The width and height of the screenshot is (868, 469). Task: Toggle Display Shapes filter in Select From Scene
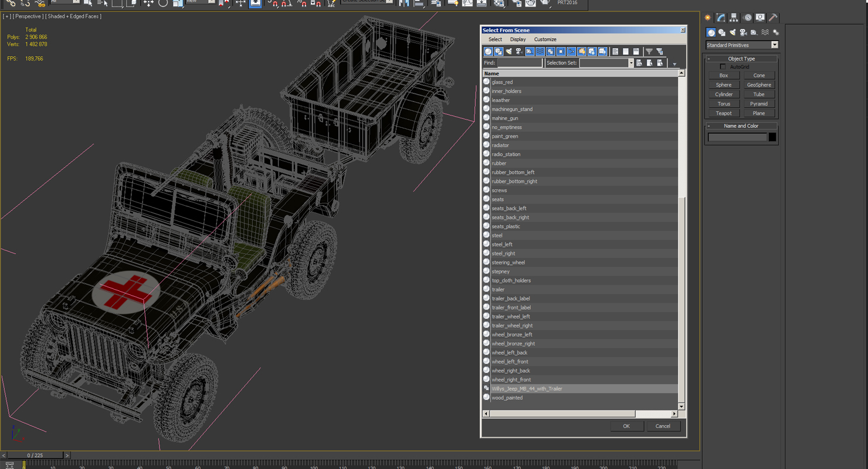click(x=499, y=52)
